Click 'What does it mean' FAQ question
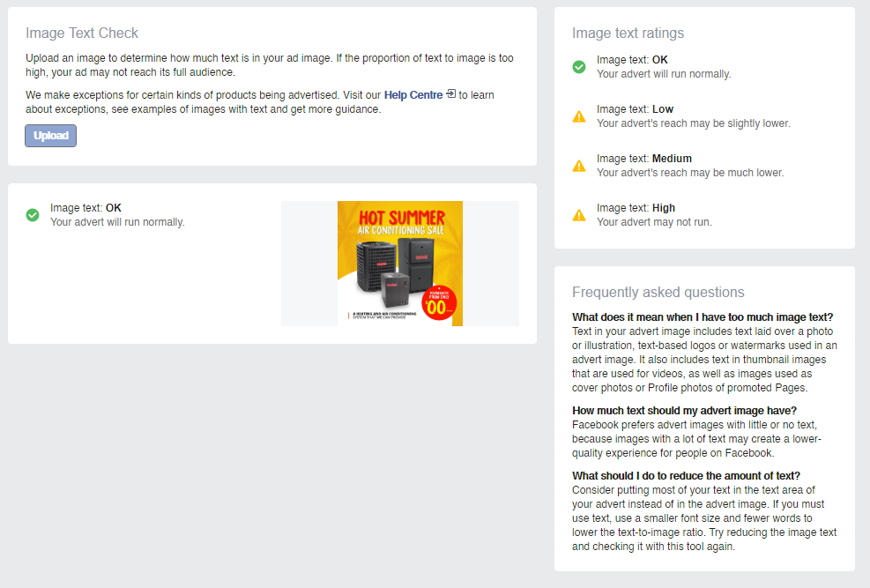This screenshot has height=588, width=870. (x=703, y=317)
